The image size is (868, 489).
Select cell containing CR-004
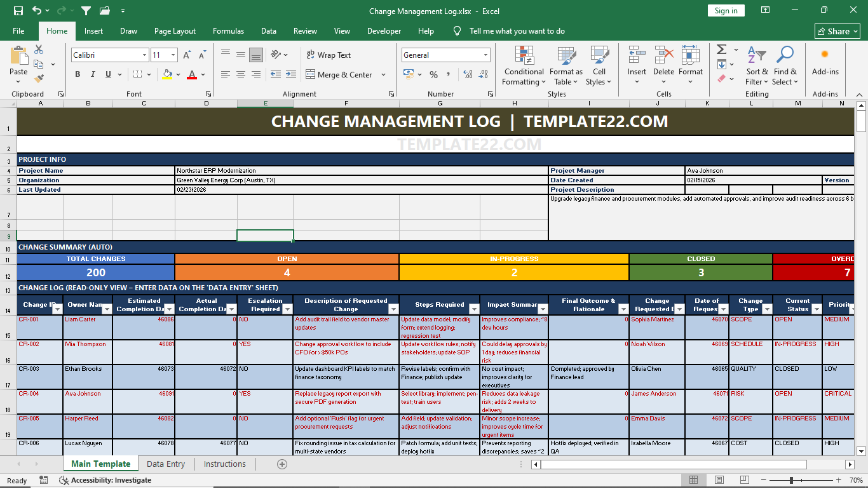coord(40,402)
